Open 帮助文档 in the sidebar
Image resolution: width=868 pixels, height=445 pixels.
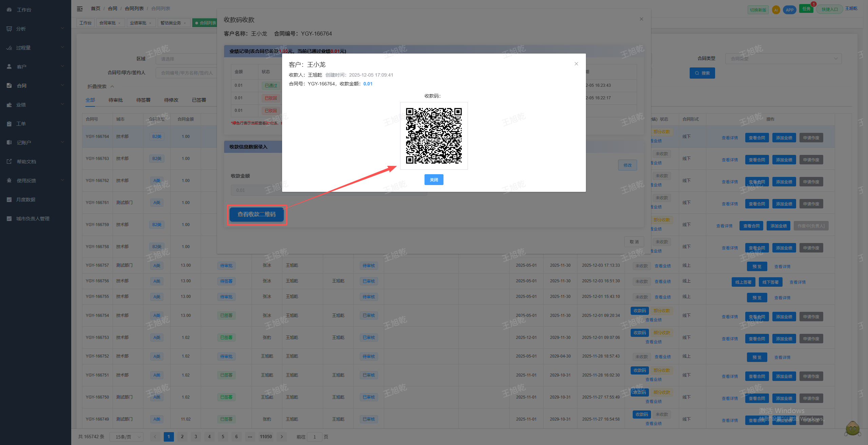(36, 162)
